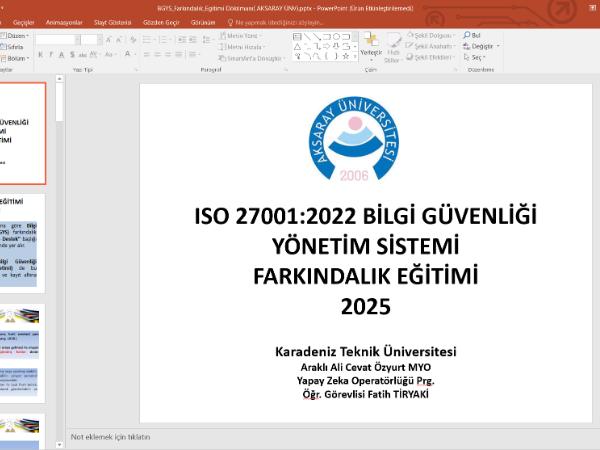Viewport: 600px width, 450px height.
Task: Open the line spacing menu
Action: coord(207,39)
